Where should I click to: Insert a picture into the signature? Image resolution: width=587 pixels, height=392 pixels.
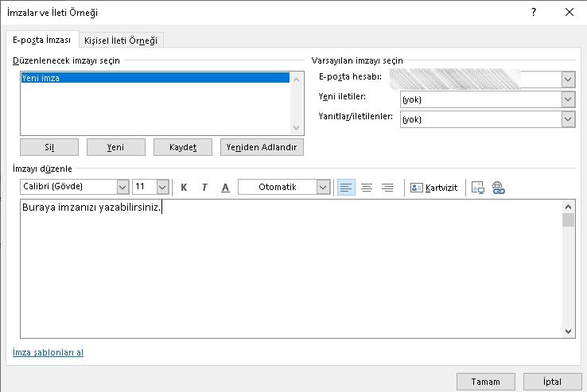tap(478, 187)
